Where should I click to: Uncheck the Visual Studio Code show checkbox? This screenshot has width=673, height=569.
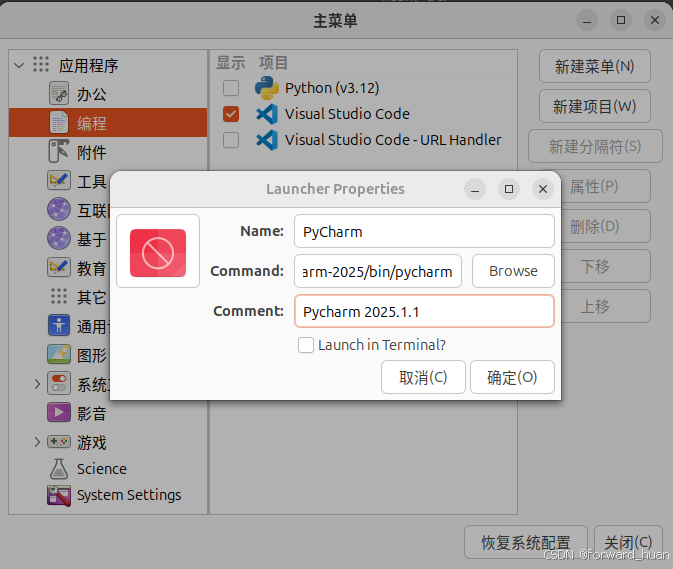[x=231, y=114]
